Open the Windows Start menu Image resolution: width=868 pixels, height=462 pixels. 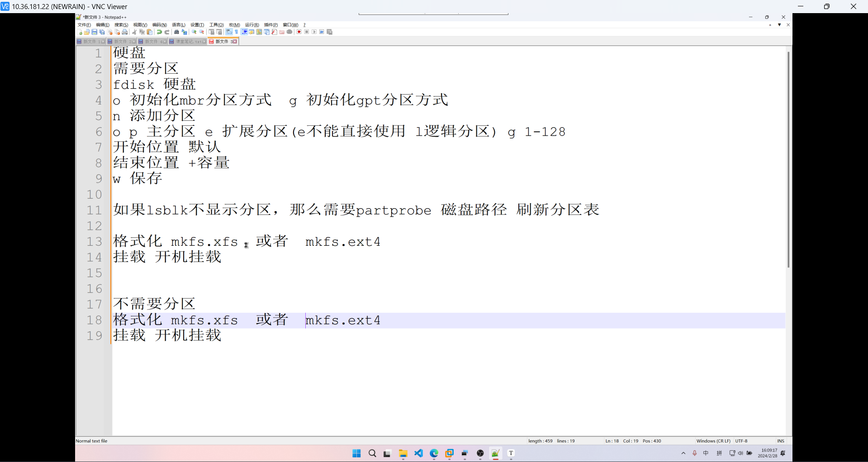[356, 453]
